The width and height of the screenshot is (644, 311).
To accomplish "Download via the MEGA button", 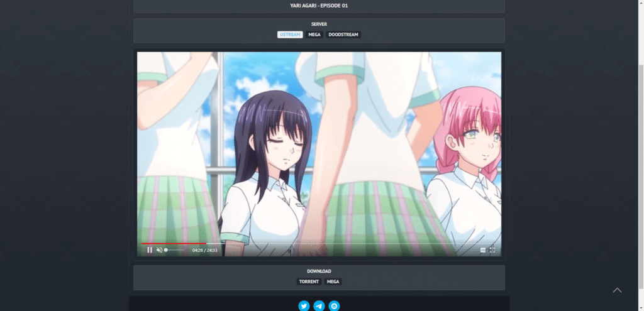I will click(x=333, y=282).
